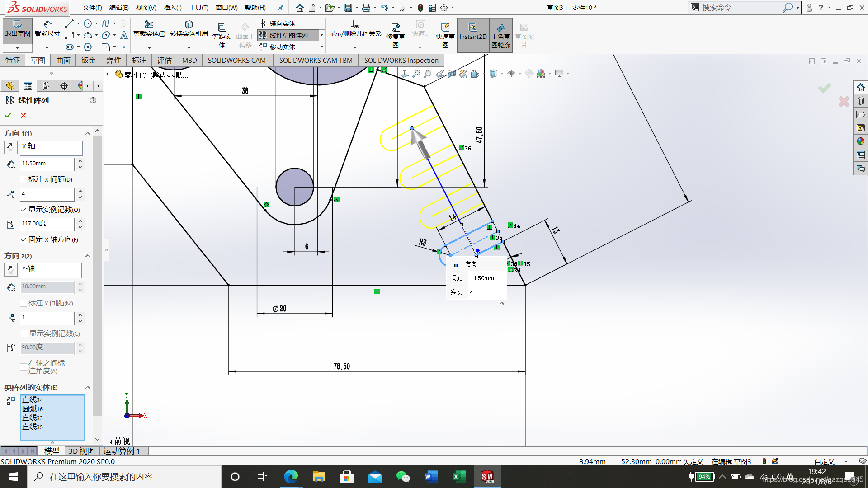Viewport: 868px width, 488px height.
Task: Collapse the 要阵列的实体 section
Action: pyautogui.click(x=88, y=387)
